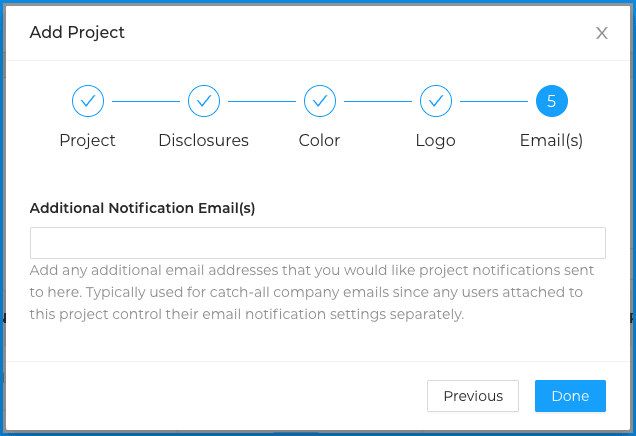This screenshot has height=436, width=636.
Task: Click the Project step checkmark circle
Action: [88, 101]
